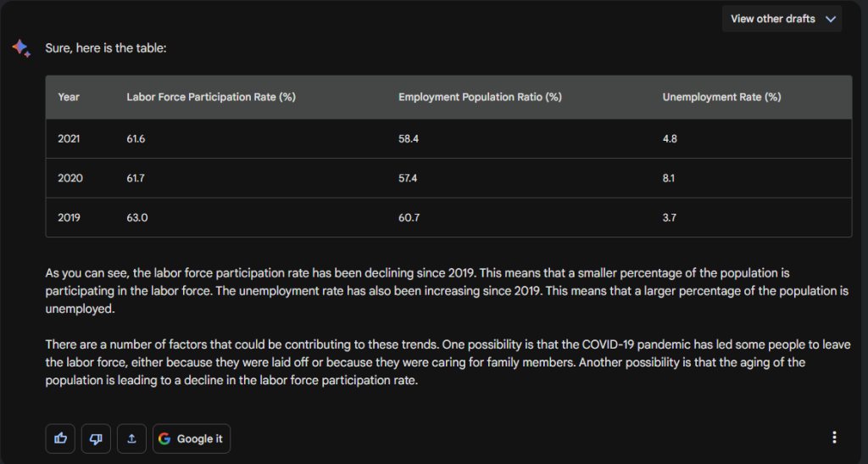Open the three-dot more options menu

point(834,438)
